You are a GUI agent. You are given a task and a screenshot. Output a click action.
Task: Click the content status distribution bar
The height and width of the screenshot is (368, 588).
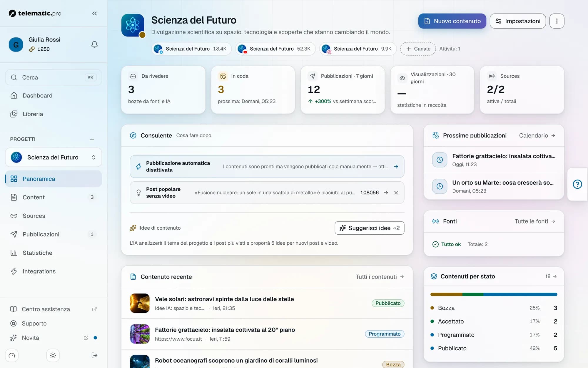(x=494, y=294)
